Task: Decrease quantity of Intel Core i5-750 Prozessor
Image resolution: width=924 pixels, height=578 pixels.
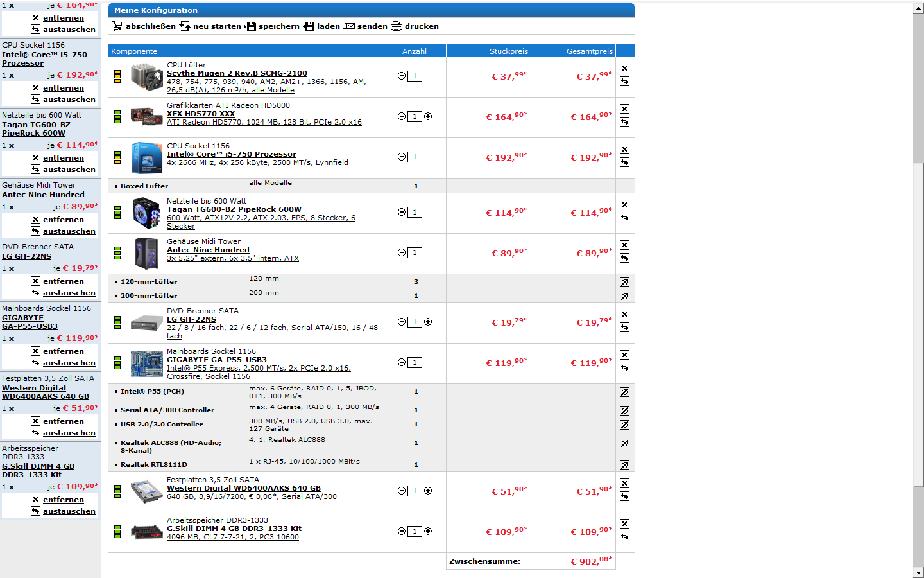Action: point(402,157)
